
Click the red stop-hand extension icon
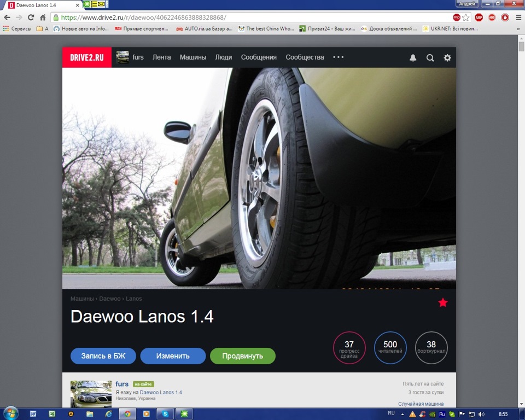[x=505, y=17]
